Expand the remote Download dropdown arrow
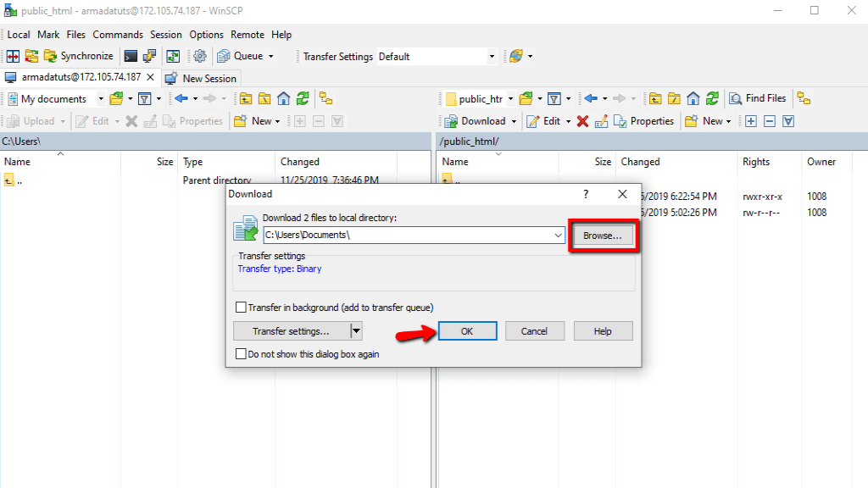The image size is (868, 488). 514,122
